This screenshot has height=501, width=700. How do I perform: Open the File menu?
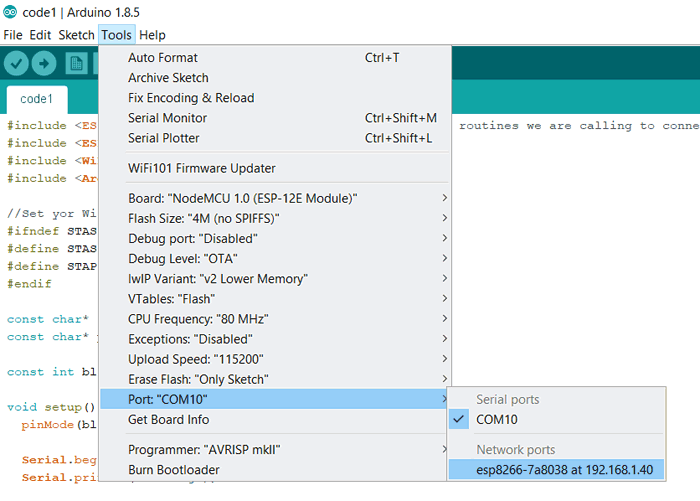point(13,35)
